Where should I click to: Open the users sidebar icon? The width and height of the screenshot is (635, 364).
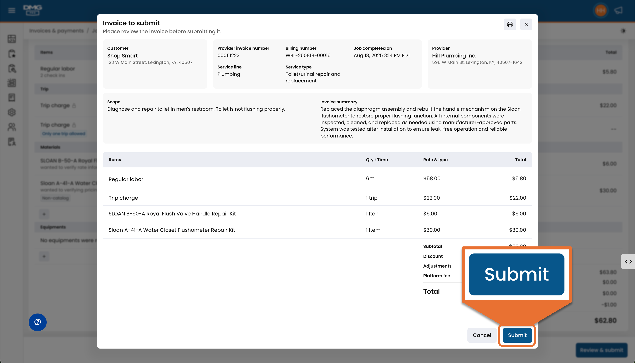pyautogui.click(x=12, y=127)
